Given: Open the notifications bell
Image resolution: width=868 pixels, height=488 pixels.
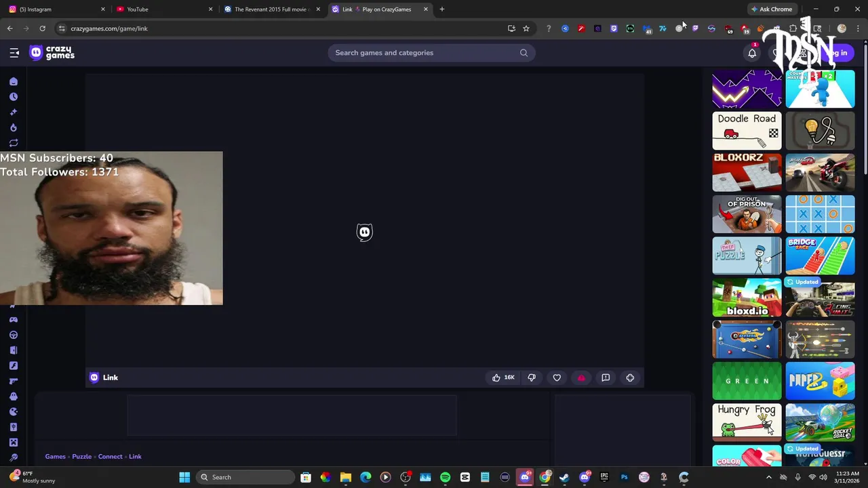Looking at the screenshot, I should click(x=752, y=53).
